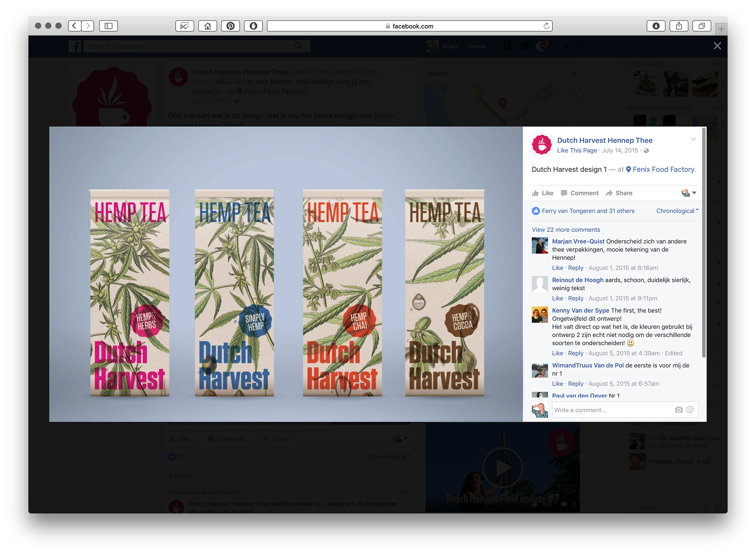Open the screenshot scissors extension
Screen dimensions: 756x554
pyautogui.click(x=184, y=26)
